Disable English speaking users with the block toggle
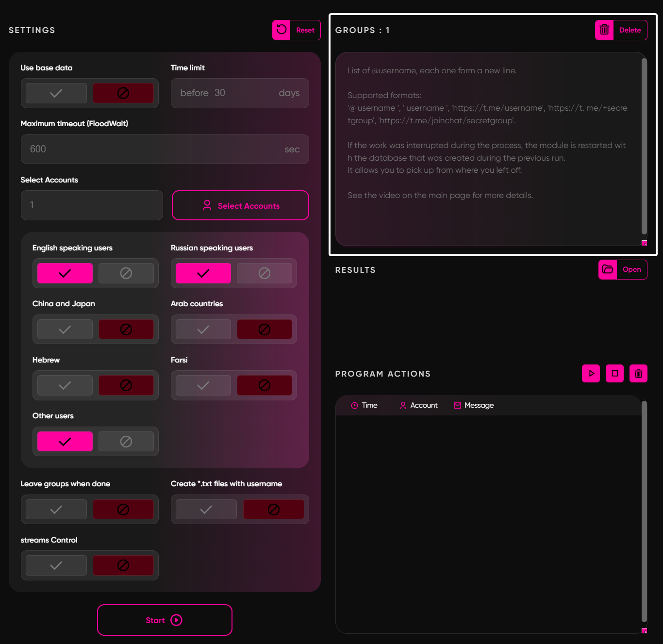This screenshot has height=644, width=663. pyautogui.click(x=126, y=273)
